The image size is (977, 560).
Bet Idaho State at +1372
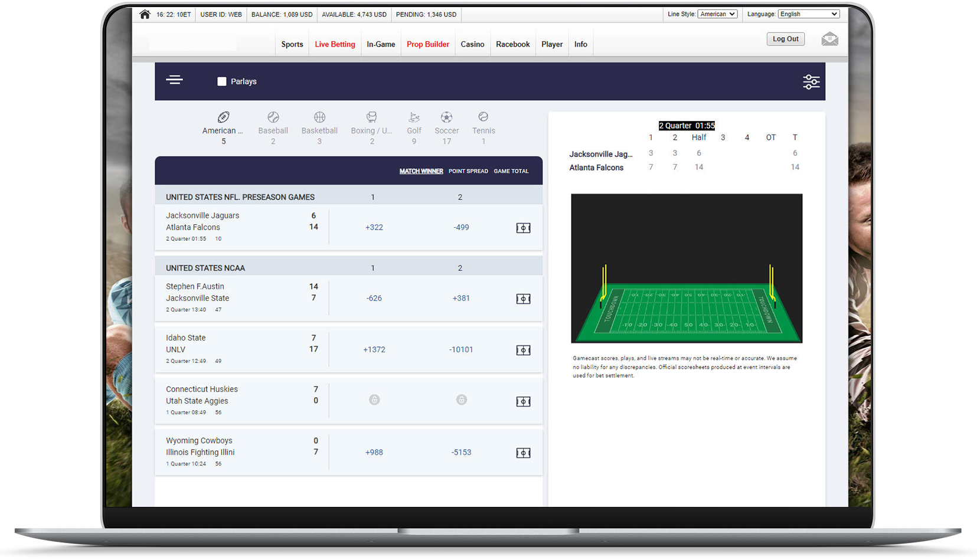click(x=374, y=349)
